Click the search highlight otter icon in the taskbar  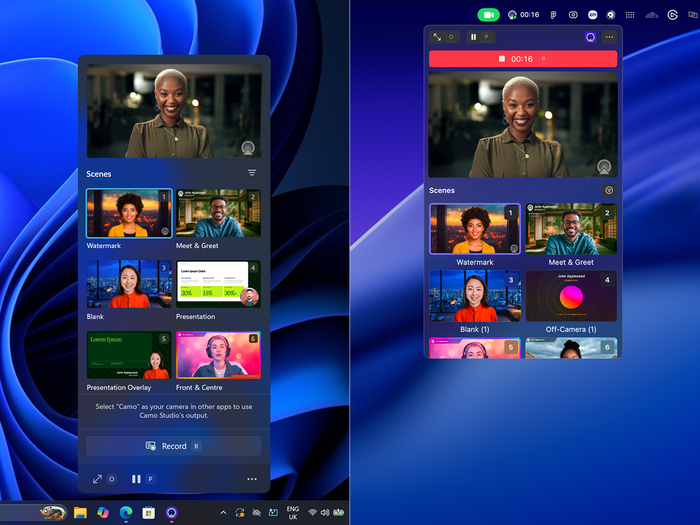(53, 512)
